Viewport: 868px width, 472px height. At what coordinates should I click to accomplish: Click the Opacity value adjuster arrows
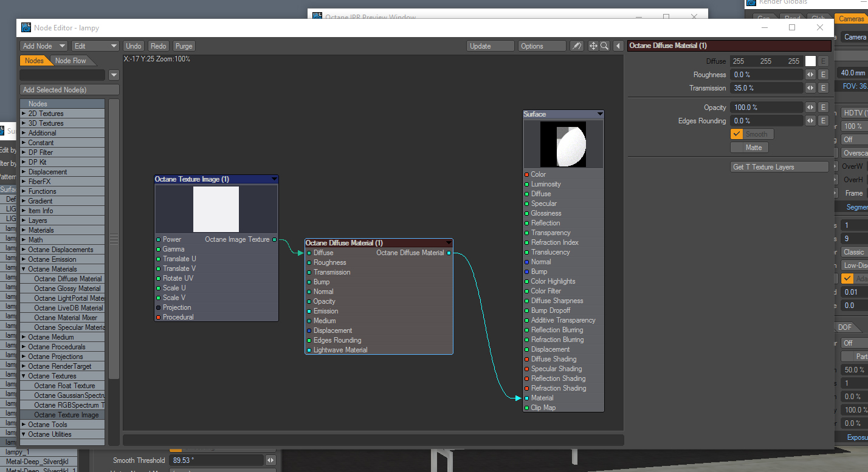tap(810, 108)
